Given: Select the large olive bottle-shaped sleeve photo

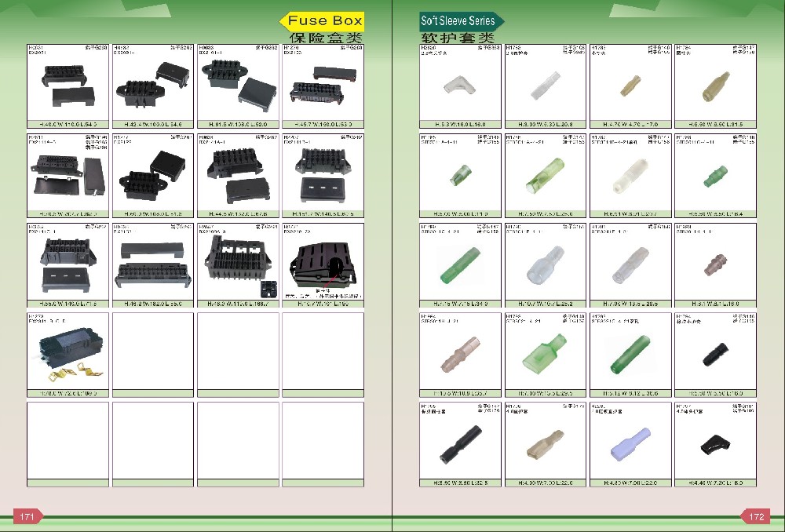Looking at the screenshot, I should [716, 86].
